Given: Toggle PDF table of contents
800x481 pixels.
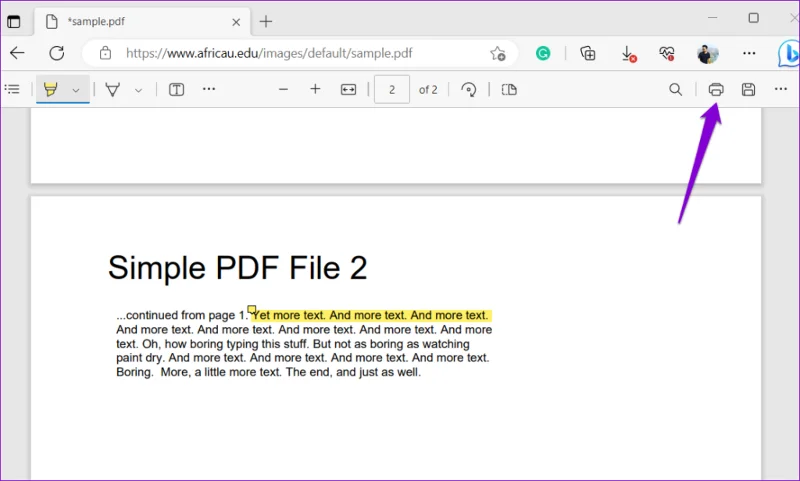Looking at the screenshot, I should 12,89.
